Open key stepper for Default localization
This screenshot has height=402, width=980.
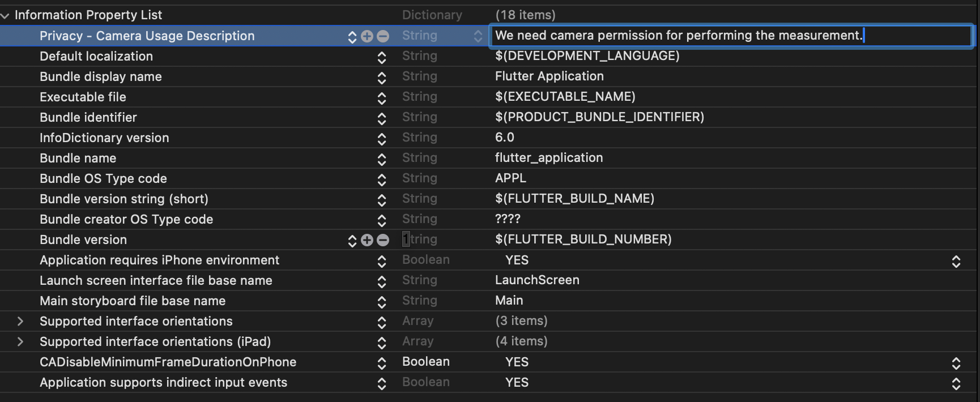(x=382, y=57)
